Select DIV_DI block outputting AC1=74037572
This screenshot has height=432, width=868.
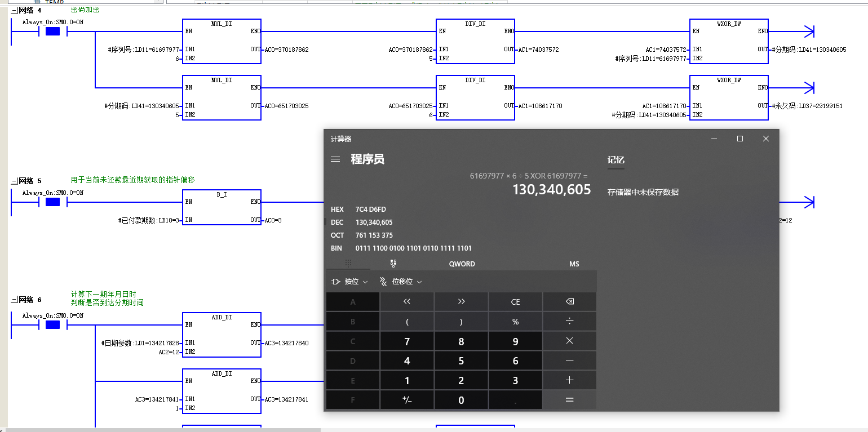tap(475, 41)
